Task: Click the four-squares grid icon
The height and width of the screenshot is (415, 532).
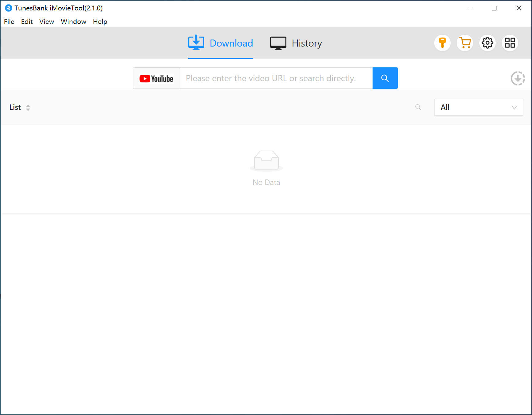Action: pyautogui.click(x=510, y=43)
